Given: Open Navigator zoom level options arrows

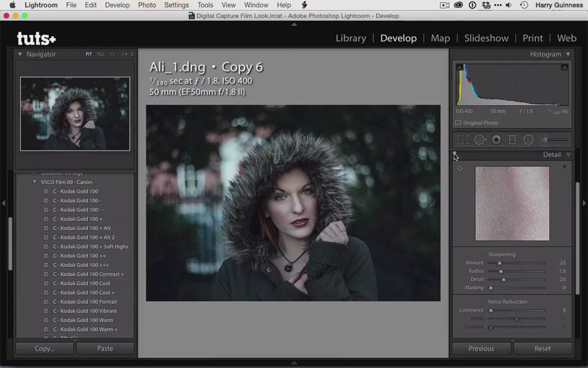Looking at the screenshot, I should coord(132,54).
